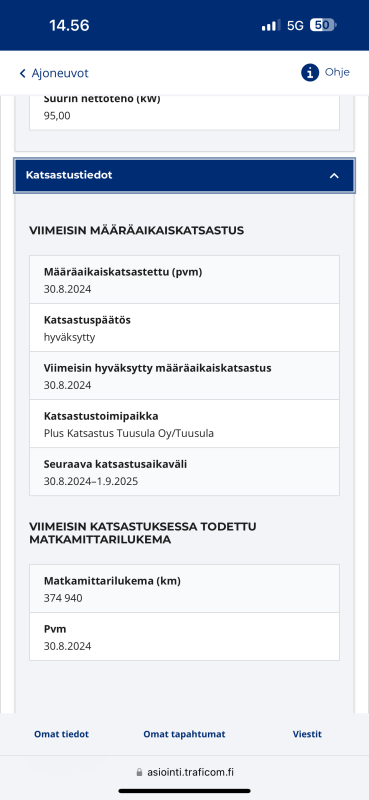This screenshot has height=800, width=369.
Task: Tap the asiointi.traficom.fi address bar
Action: [185, 772]
